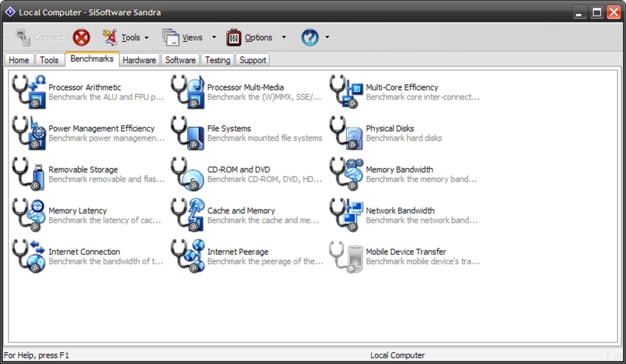Open the Options dropdown arrow
626x364 pixels.
click(x=284, y=38)
